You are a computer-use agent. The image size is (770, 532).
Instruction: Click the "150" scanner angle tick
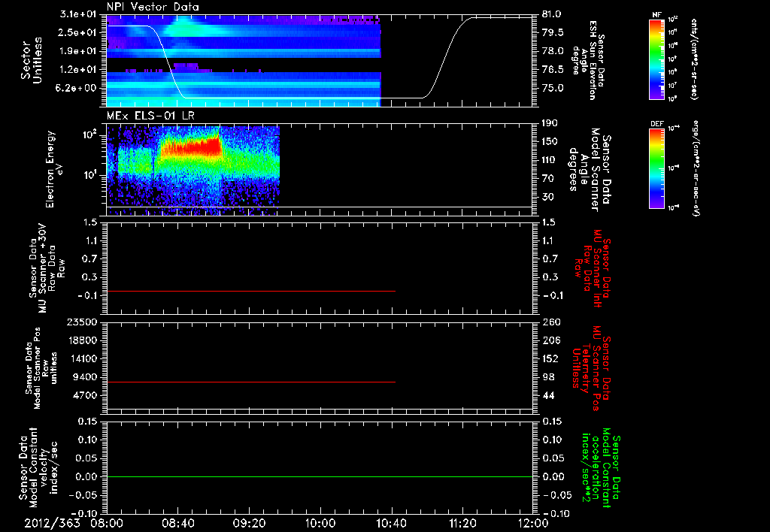pos(550,141)
